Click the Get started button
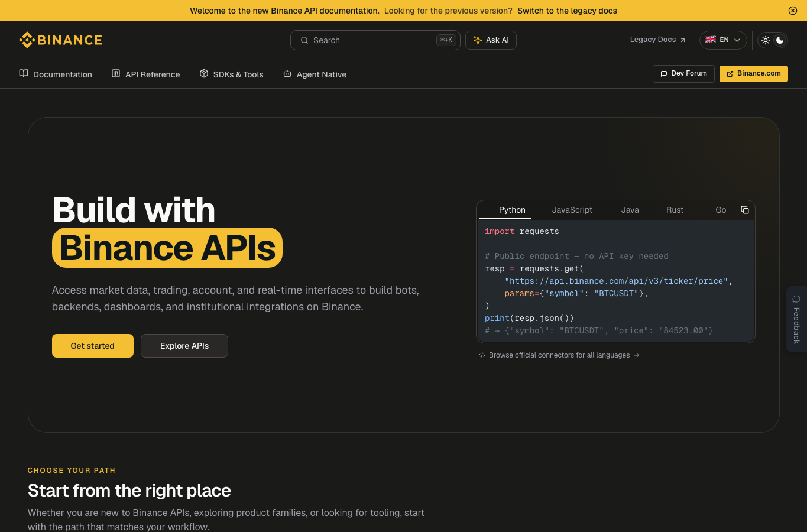The image size is (807, 532). [93, 346]
